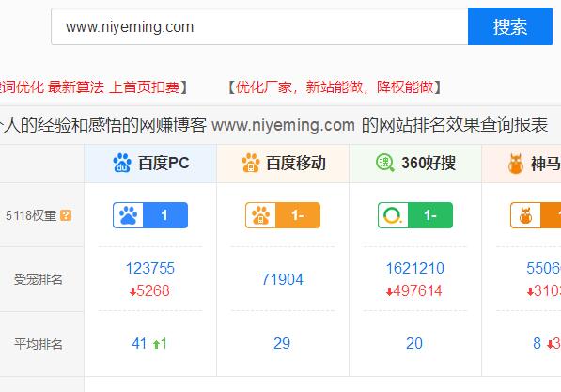Click Baidu mobile rank value 71904
561x392 pixels.
click(282, 279)
